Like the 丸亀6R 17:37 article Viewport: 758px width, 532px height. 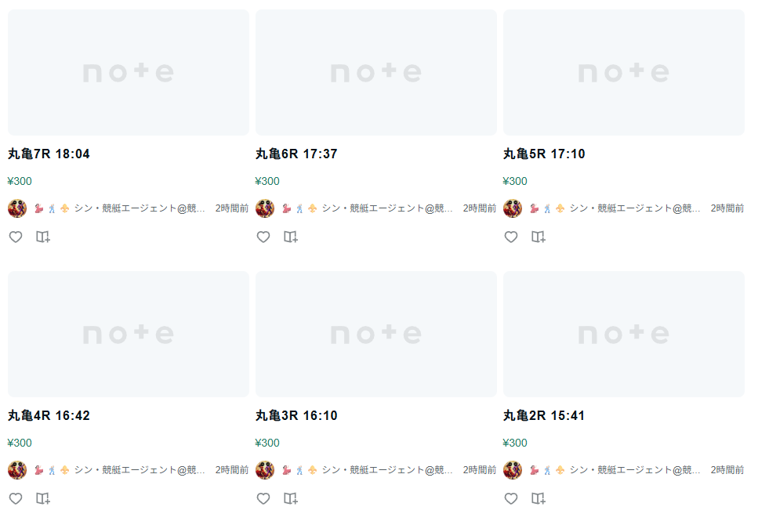point(263,237)
